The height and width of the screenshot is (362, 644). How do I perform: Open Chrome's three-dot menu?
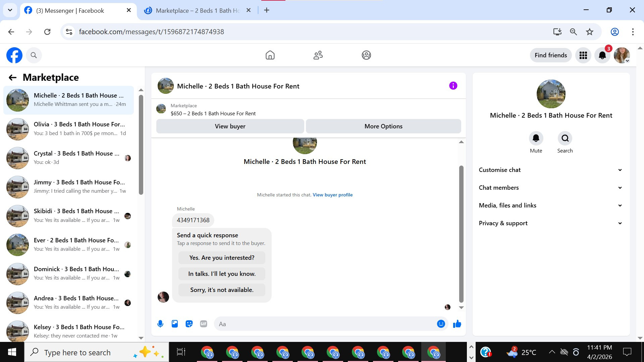point(633,32)
